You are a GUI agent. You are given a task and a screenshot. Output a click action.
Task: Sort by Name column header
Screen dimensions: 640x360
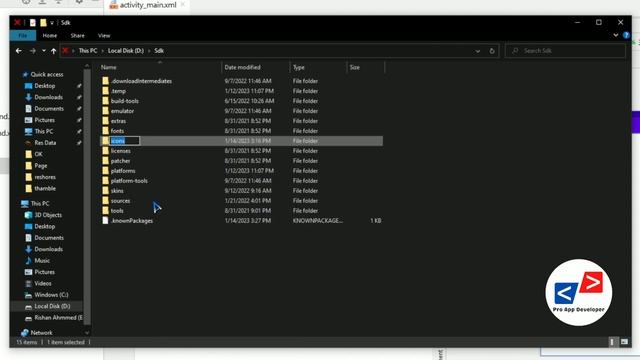pyautogui.click(x=109, y=67)
